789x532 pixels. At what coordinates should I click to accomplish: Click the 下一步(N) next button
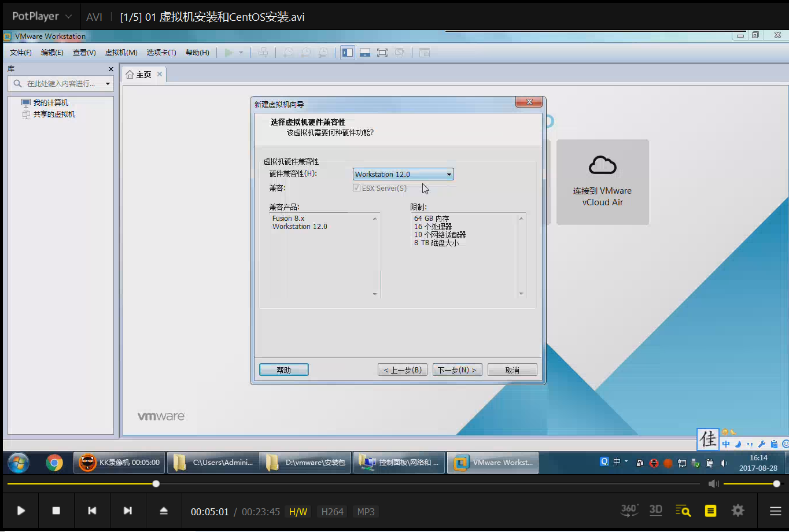tap(457, 370)
